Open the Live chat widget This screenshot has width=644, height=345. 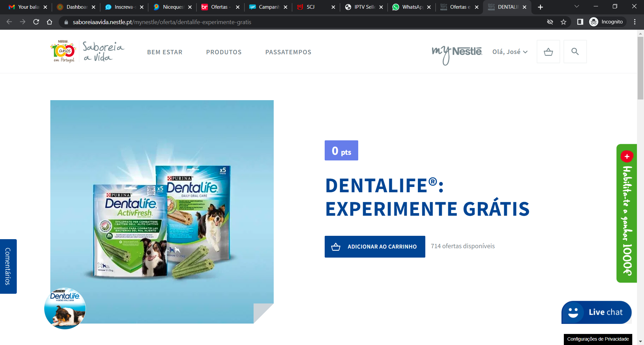pyautogui.click(x=596, y=312)
